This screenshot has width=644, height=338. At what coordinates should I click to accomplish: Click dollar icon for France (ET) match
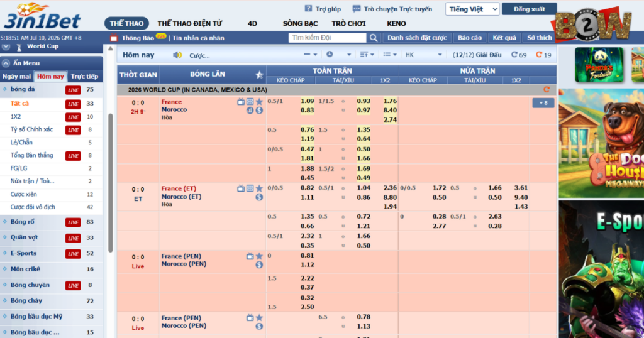pos(259,197)
